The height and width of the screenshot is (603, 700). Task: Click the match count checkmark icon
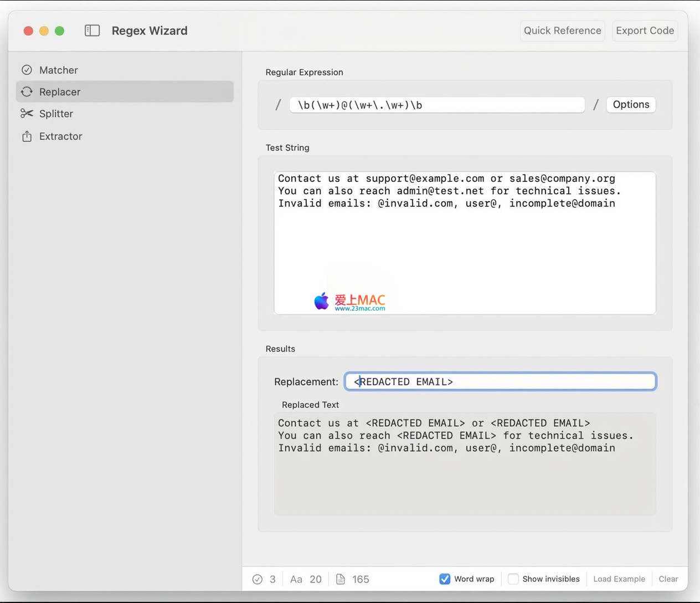click(x=258, y=579)
